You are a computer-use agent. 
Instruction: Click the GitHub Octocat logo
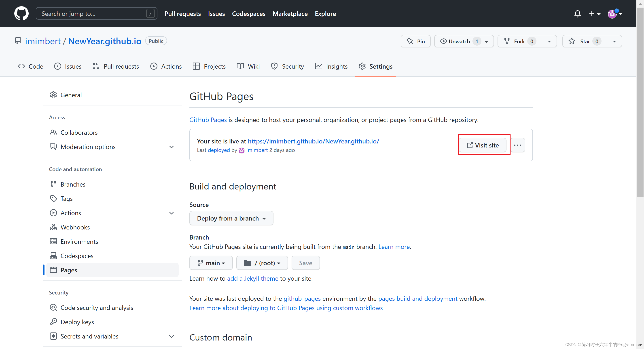tap(21, 13)
